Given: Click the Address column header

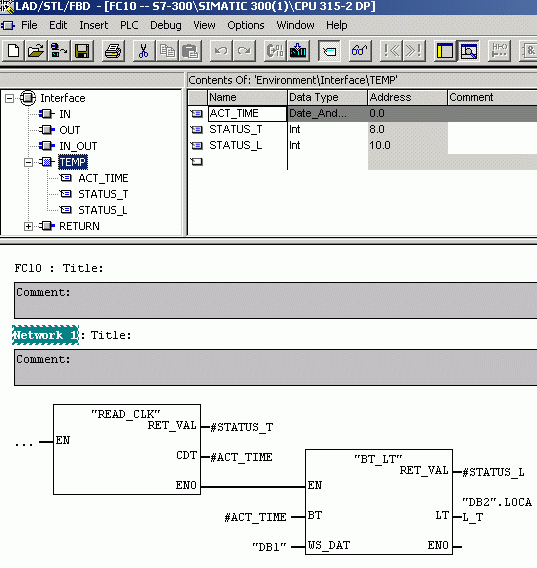Looking at the screenshot, I should pos(407,97).
